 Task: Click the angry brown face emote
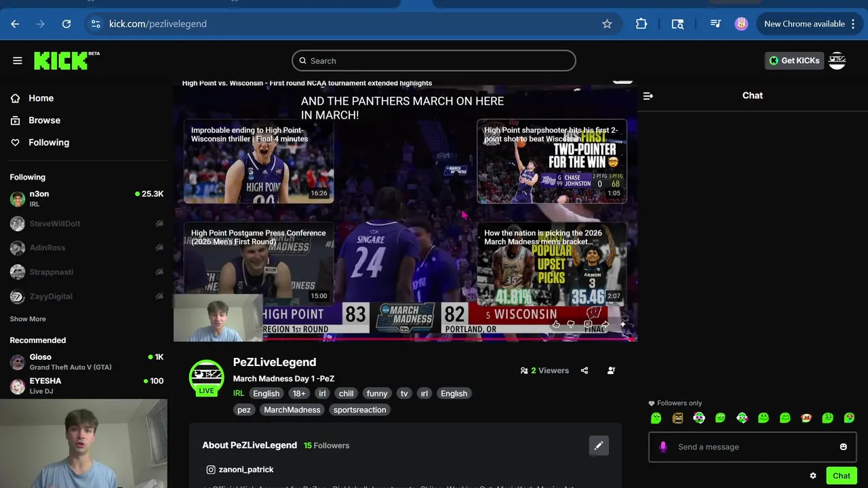coord(677,418)
